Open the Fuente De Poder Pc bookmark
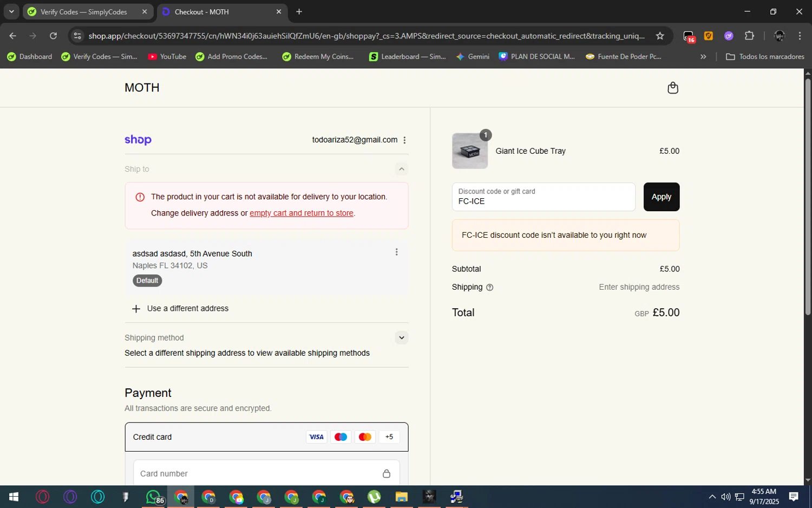Screen dimensions: 812x508 [x=624, y=56]
